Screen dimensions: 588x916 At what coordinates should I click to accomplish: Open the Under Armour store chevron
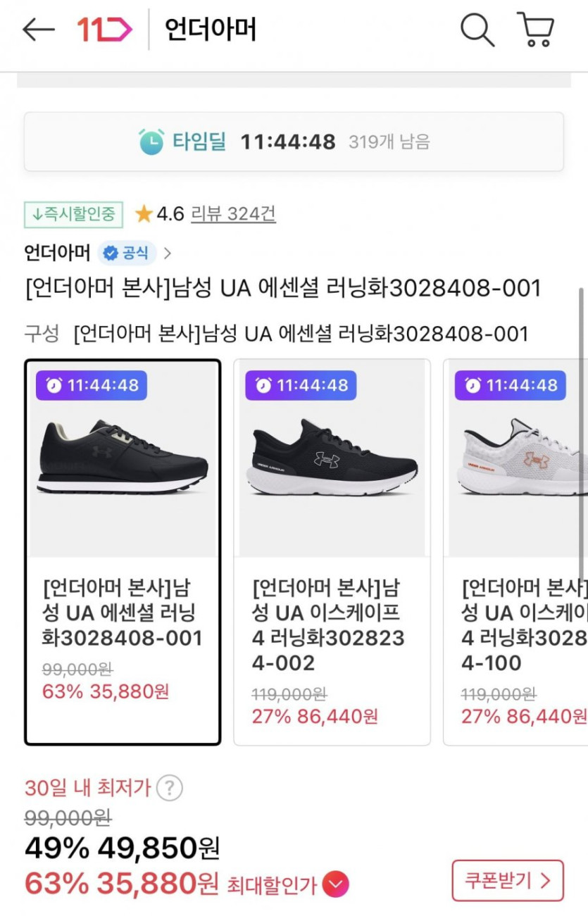[168, 253]
